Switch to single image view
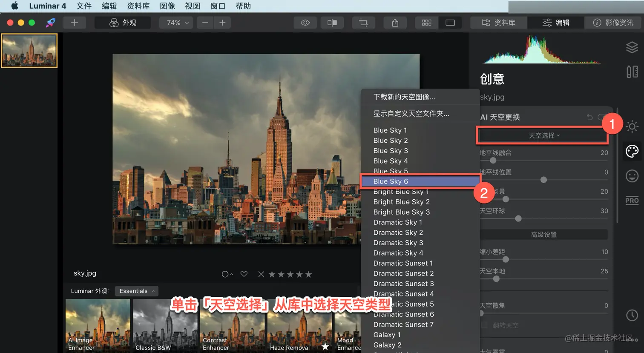Image resolution: width=644 pixels, height=353 pixels. pyautogui.click(x=450, y=23)
